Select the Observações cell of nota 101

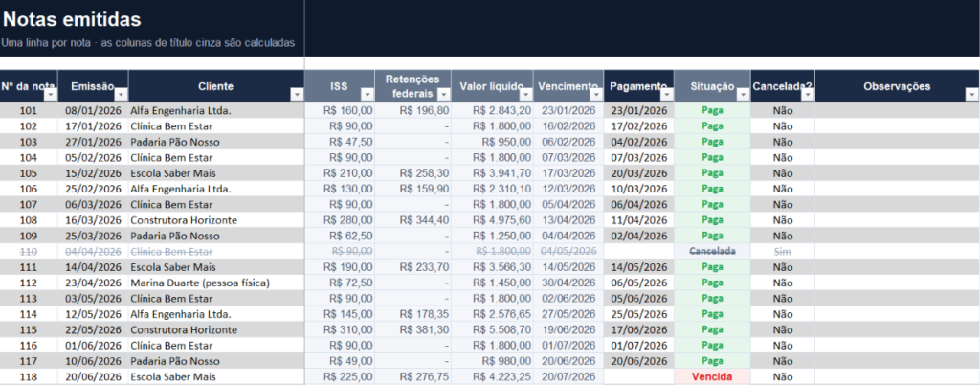[x=897, y=111]
